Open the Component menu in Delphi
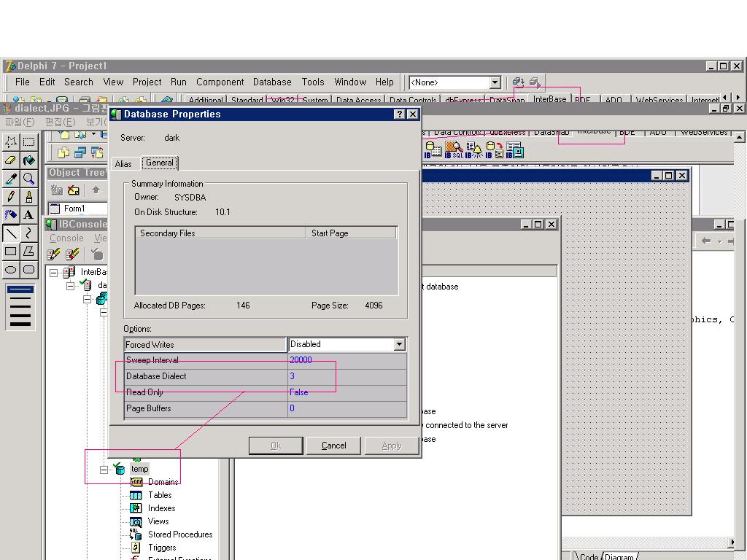747x560 pixels. (x=220, y=82)
